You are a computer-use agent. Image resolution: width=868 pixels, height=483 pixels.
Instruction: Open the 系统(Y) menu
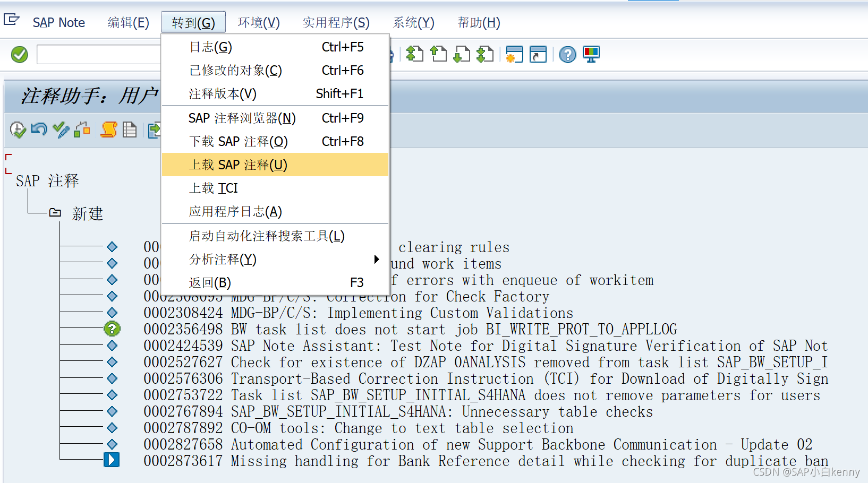pyautogui.click(x=413, y=23)
